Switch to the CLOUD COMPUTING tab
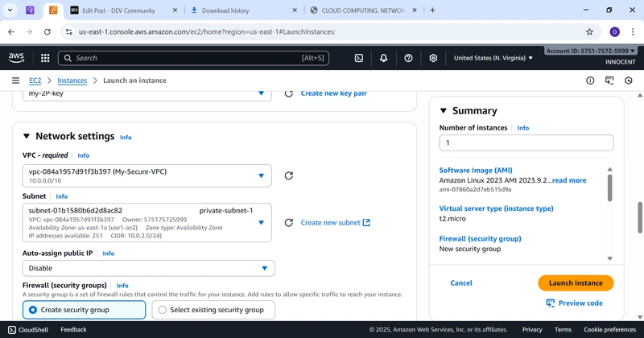Viewport: 644px width, 338px height. 364,10
